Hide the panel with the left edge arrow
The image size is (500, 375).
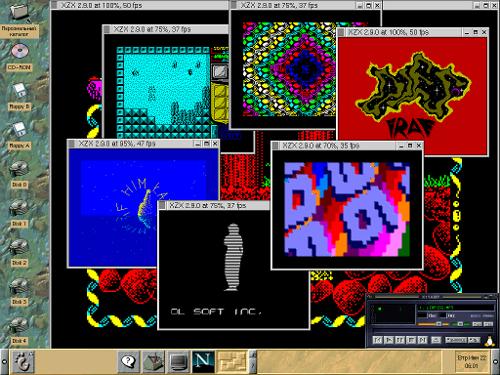(4, 361)
